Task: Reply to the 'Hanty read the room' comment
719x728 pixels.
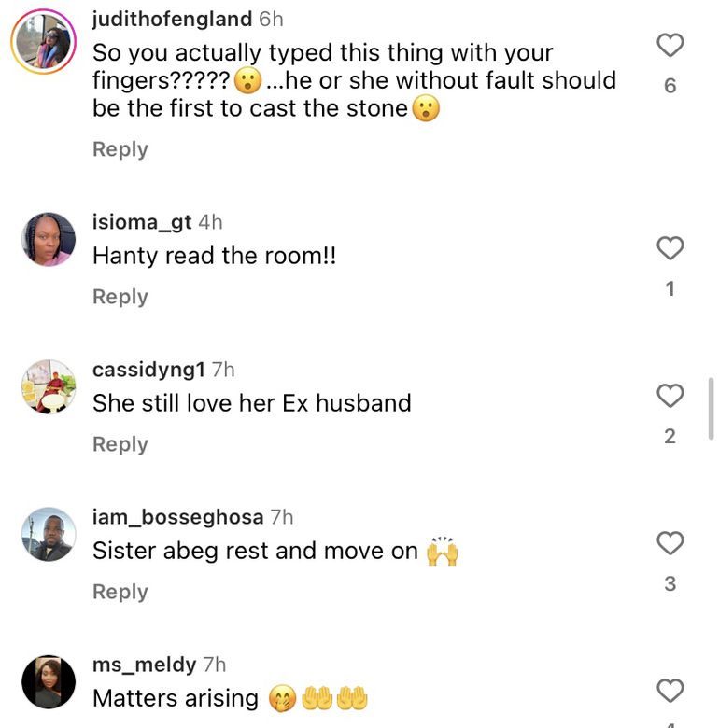Action: (x=120, y=297)
